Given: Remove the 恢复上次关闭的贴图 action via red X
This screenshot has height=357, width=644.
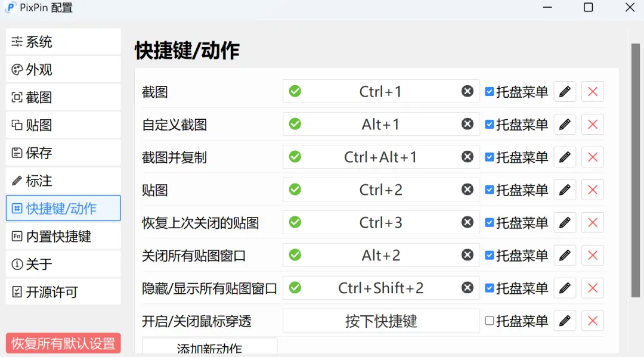Looking at the screenshot, I should (x=593, y=223).
